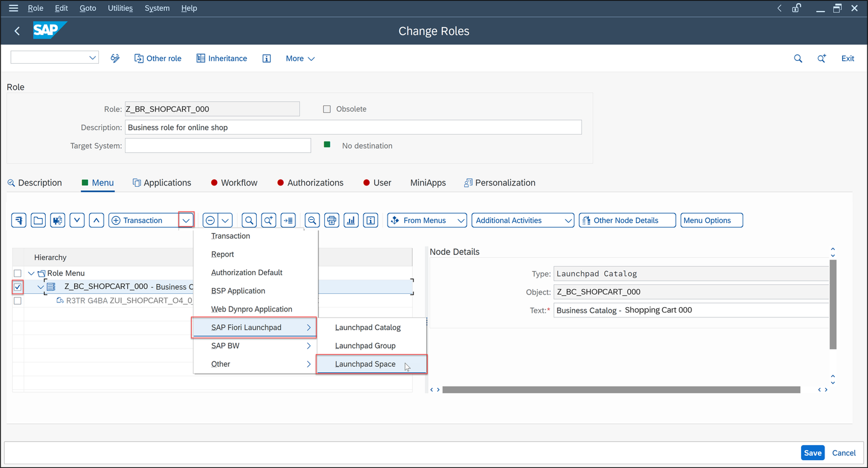Viewport: 868px width, 468px height.
Task: Click the Node Details vertical scrollbar
Action: coord(833,305)
